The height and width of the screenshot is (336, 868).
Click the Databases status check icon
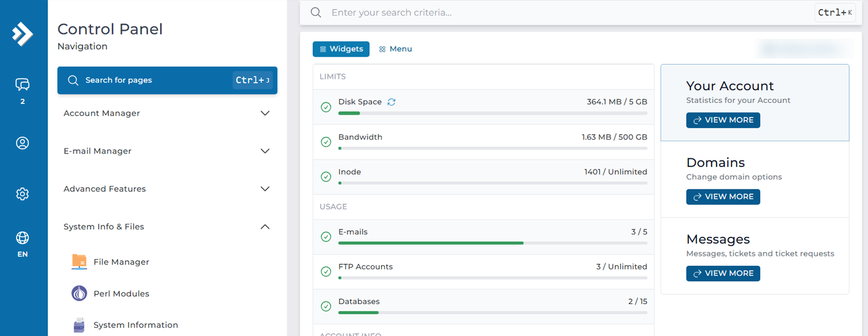tap(326, 306)
